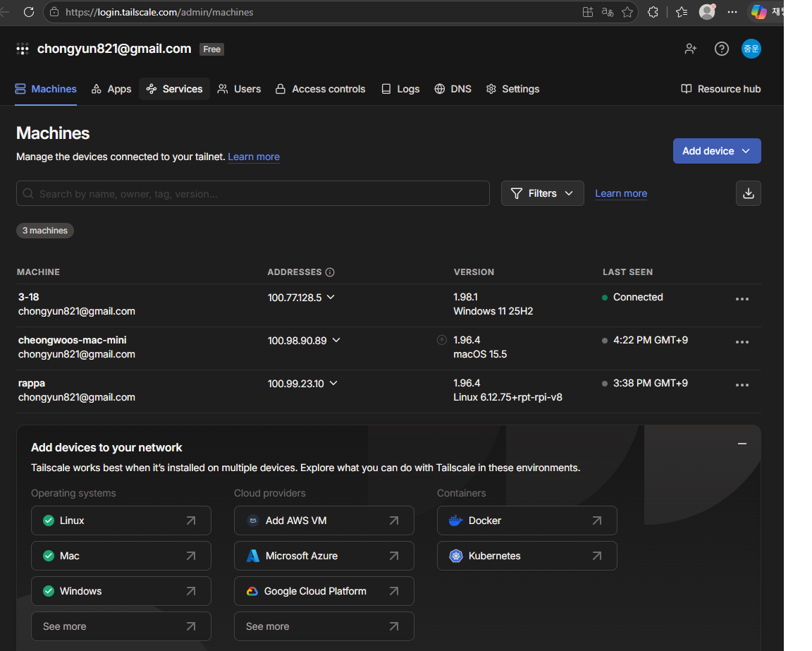
Task: Switch to the DNS tab
Action: coord(453,89)
